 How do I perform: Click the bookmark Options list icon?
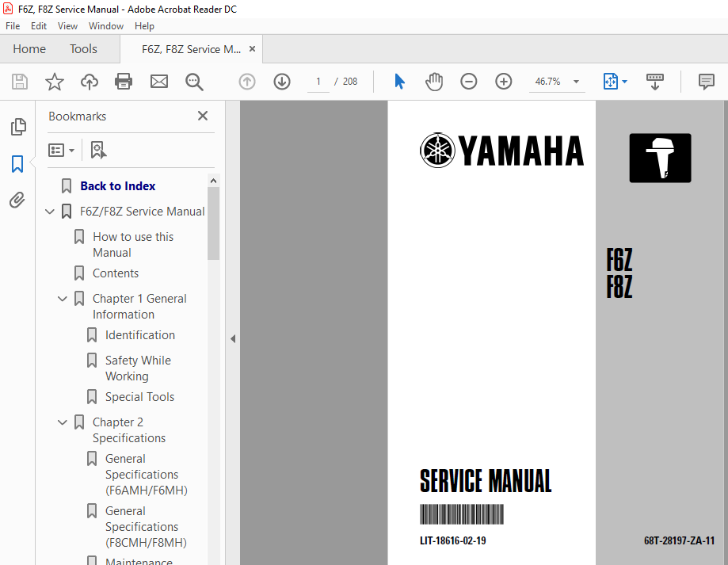(x=57, y=150)
